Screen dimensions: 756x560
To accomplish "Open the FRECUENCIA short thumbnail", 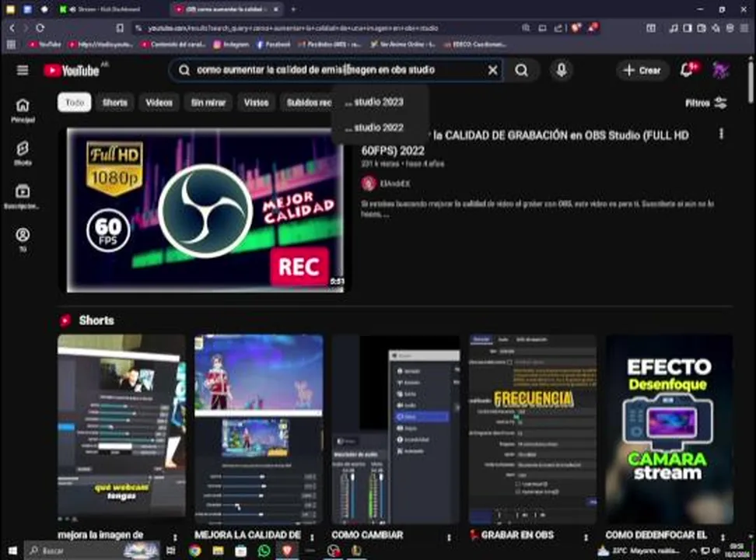I will (x=532, y=429).
